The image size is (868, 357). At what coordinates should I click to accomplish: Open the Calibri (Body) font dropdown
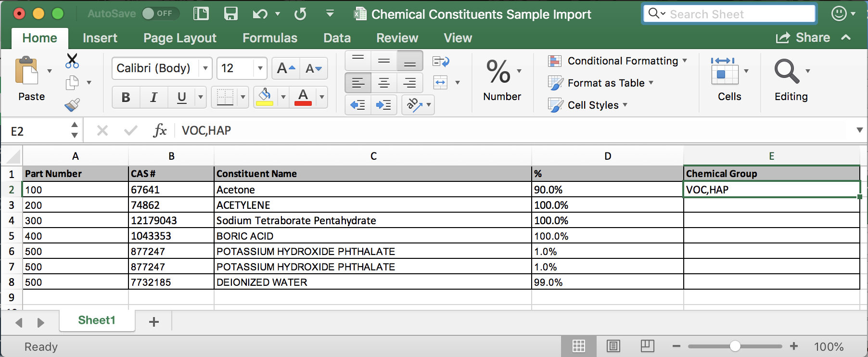click(x=205, y=68)
